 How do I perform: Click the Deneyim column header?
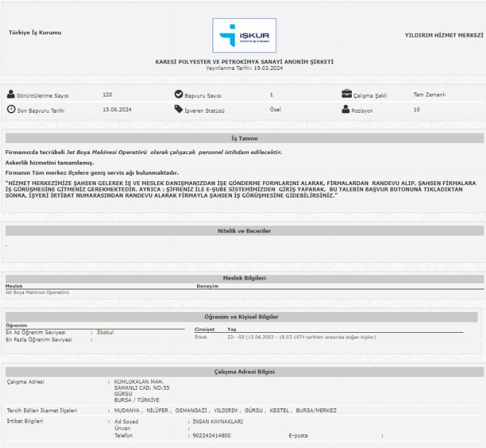click(x=207, y=286)
